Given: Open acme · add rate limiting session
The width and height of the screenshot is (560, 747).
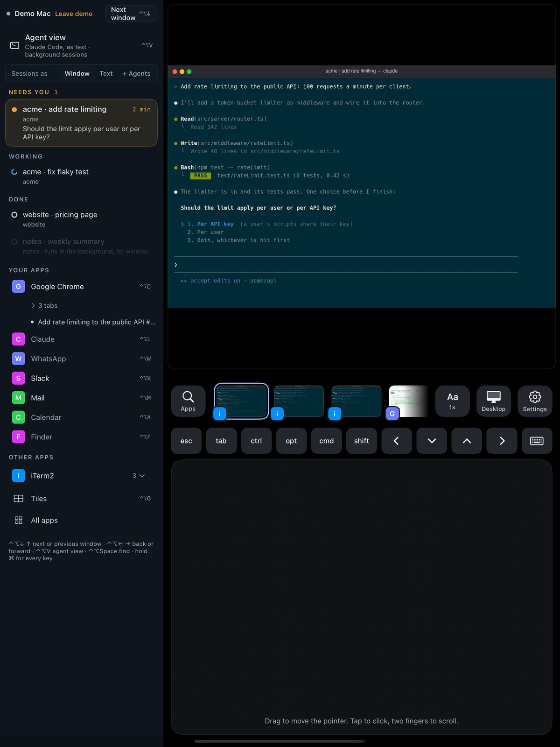Looking at the screenshot, I should pyautogui.click(x=81, y=123).
